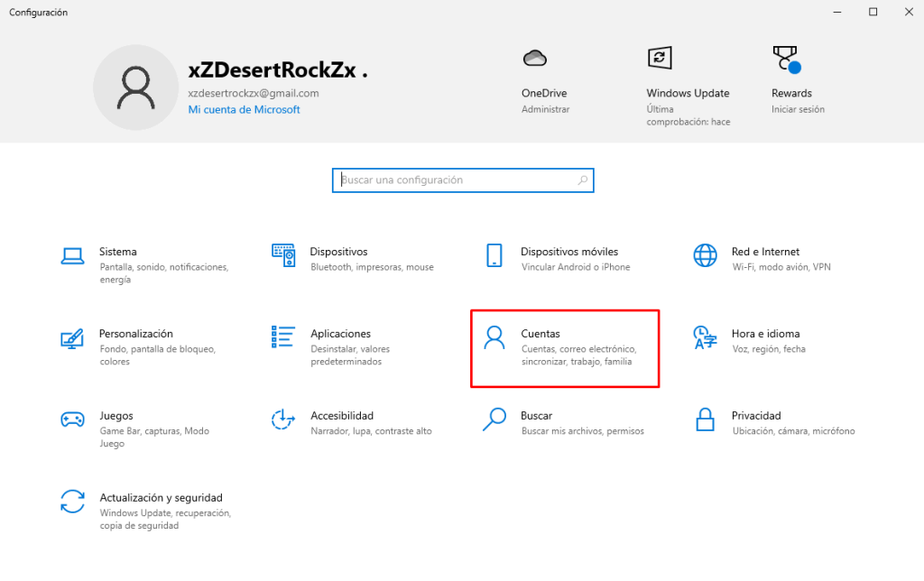Image resolution: width=924 pixels, height=581 pixels.
Task: Open the Buscar magnifier category icon
Action: (494, 420)
